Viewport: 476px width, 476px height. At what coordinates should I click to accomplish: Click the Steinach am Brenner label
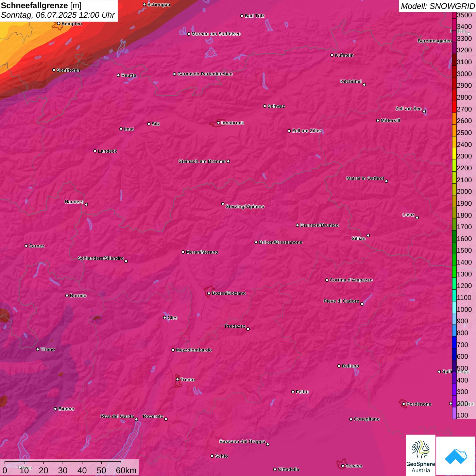point(202,161)
